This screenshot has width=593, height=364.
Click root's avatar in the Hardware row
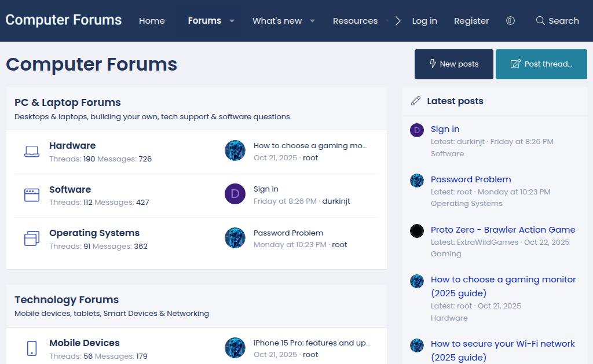pyautogui.click(x=235, y=150)
